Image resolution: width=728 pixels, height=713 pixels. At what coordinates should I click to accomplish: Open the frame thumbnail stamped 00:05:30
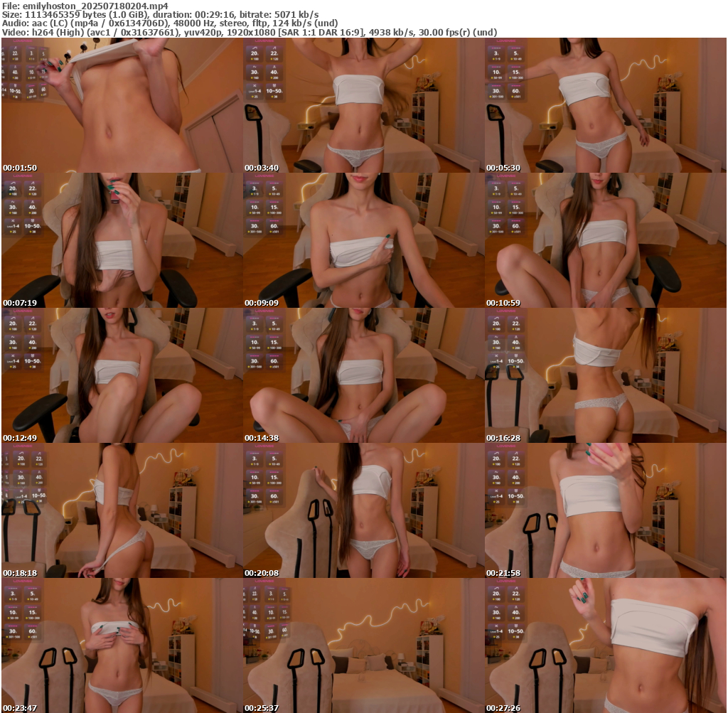click(606, 105)
